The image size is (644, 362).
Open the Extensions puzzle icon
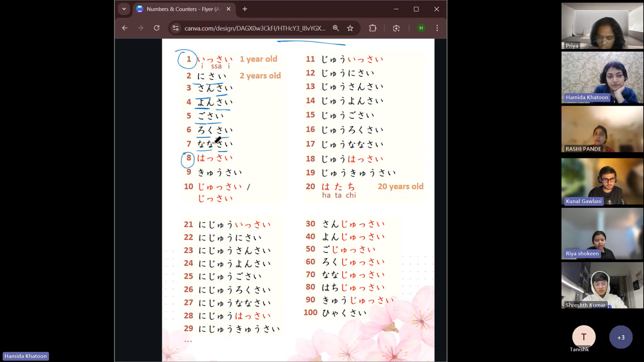coord(373,28)
